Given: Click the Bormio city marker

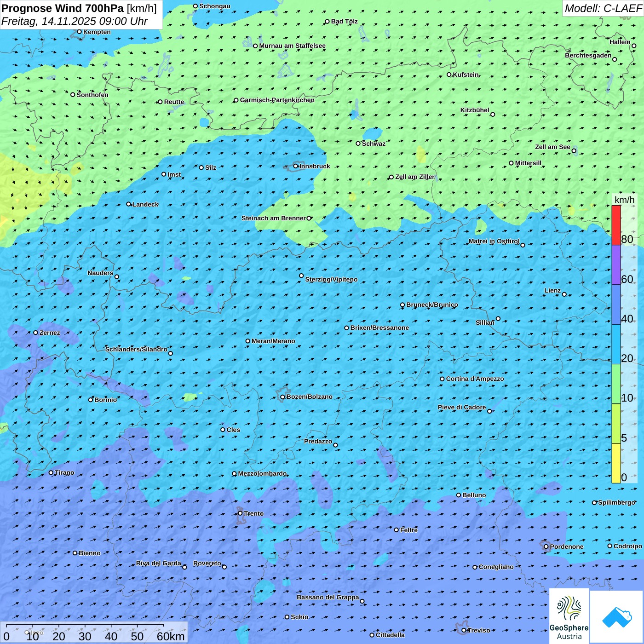Looking at the screenshot, I should pos(91,400).
